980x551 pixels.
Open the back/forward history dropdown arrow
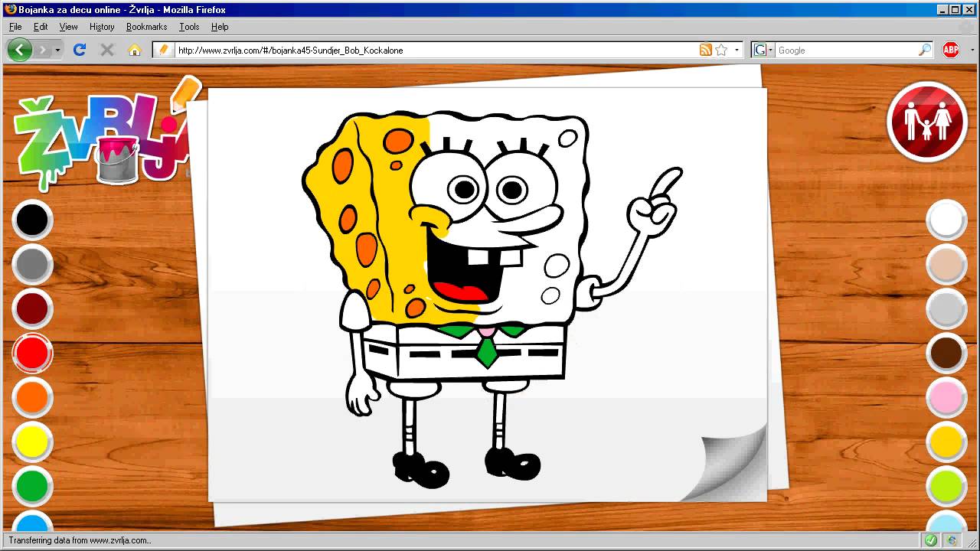tap(57, 50)
